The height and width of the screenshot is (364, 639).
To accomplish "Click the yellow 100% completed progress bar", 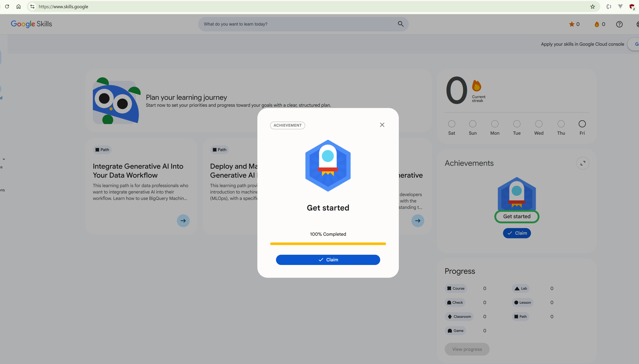I will point(328,244).
